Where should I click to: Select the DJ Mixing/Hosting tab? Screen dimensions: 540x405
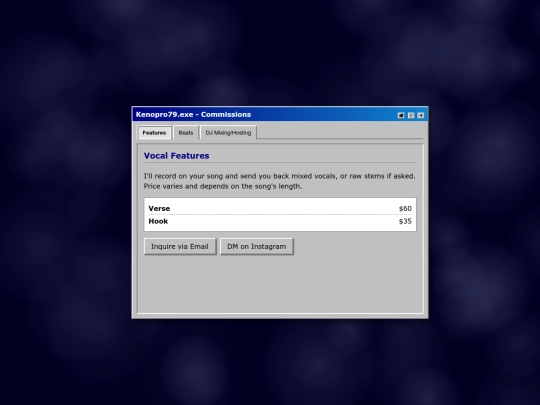(228, 133)
